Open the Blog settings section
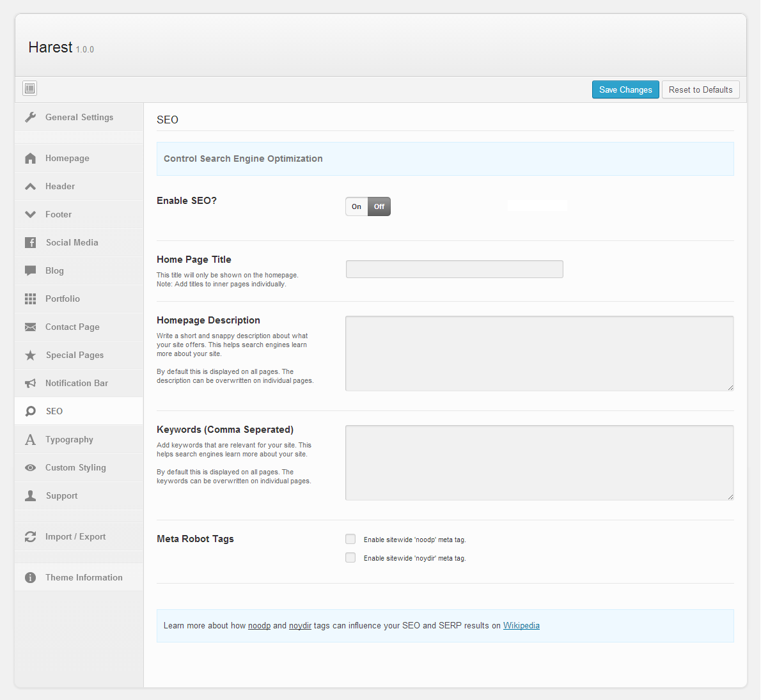Image resolution: width=761 pixels, height=700 pixels. click(54, 271)
